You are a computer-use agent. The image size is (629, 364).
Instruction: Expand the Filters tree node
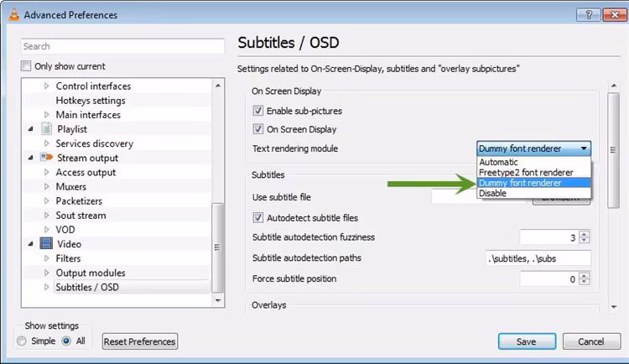pos(46,258)
